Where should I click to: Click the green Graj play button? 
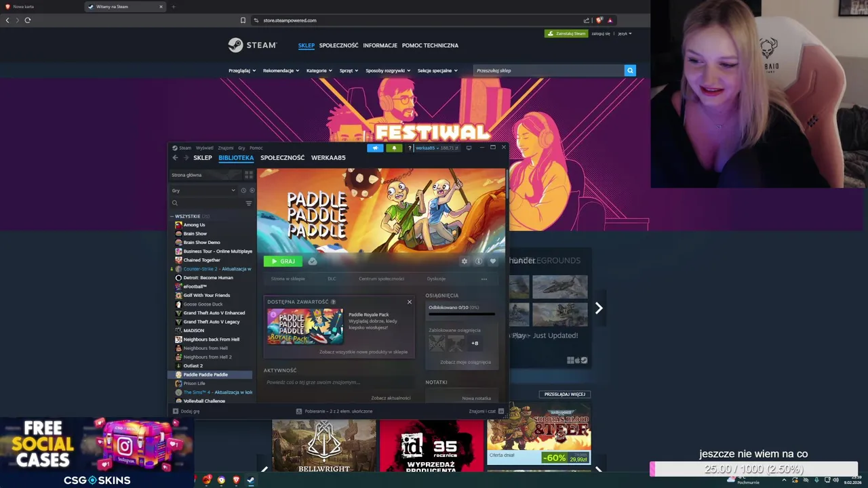(x=283, y=261)
